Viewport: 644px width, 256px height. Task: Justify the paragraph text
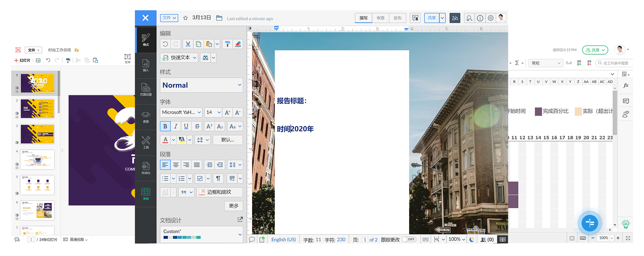tap(197, 165)
